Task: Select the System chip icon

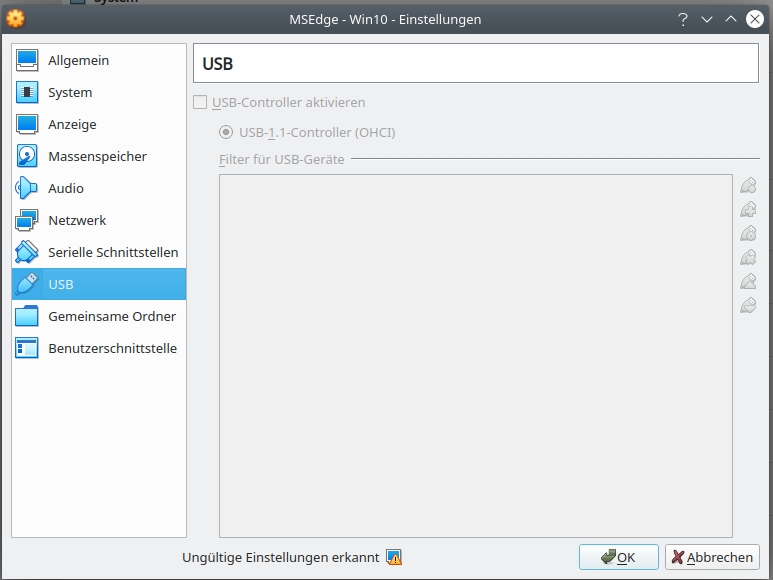Action: coord(27,93)
